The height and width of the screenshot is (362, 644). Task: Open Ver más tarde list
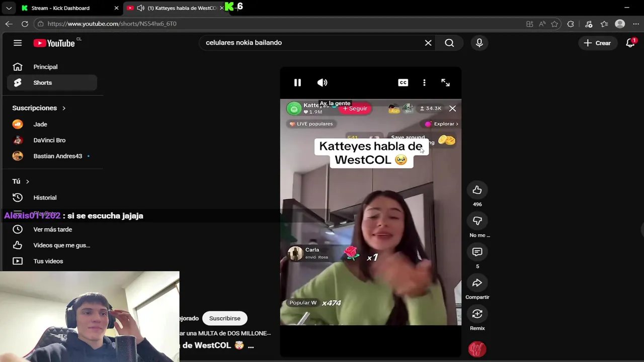(x=52, y=229)
